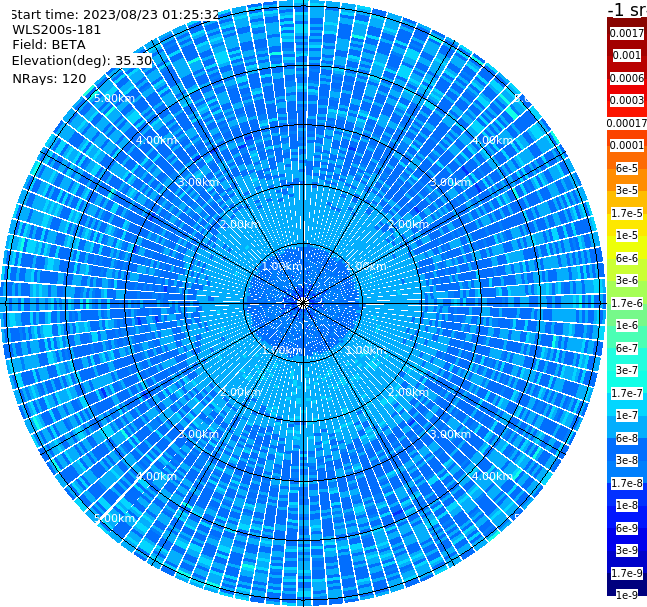The width and height of the screenshot is (647, 607).
Task: Click the 1e-9 colorbar label
Action: pos(627,595)
